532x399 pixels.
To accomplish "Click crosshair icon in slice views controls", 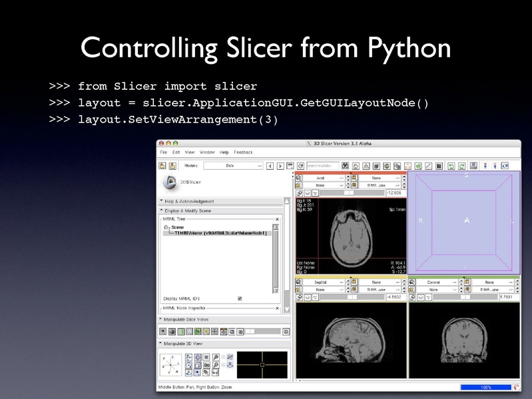I will (215, 332).
